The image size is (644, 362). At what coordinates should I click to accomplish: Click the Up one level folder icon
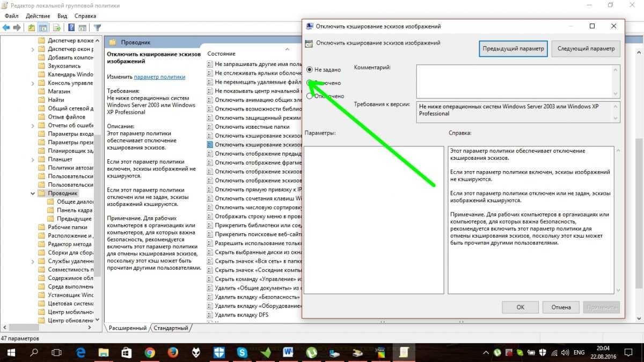[32, 27]
